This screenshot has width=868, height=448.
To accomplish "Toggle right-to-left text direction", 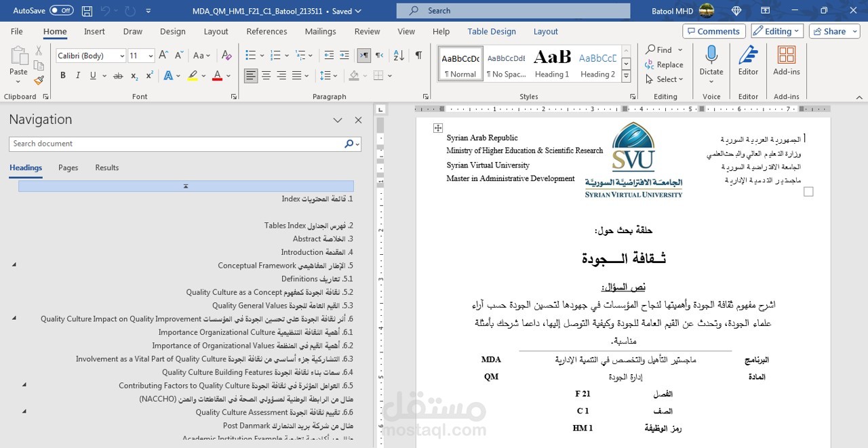I will pos(380,56).
